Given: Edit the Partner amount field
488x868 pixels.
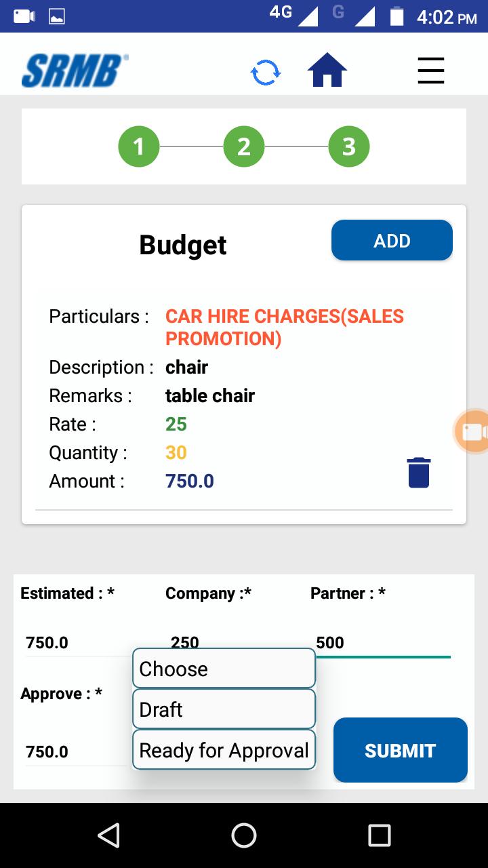Looking at the screenshot, I should [x=381, y=642].
